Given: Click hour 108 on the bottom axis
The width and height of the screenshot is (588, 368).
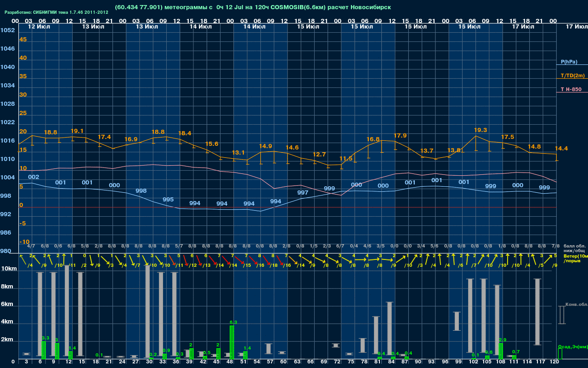Looking at the screenshot, I should [500, 362].
